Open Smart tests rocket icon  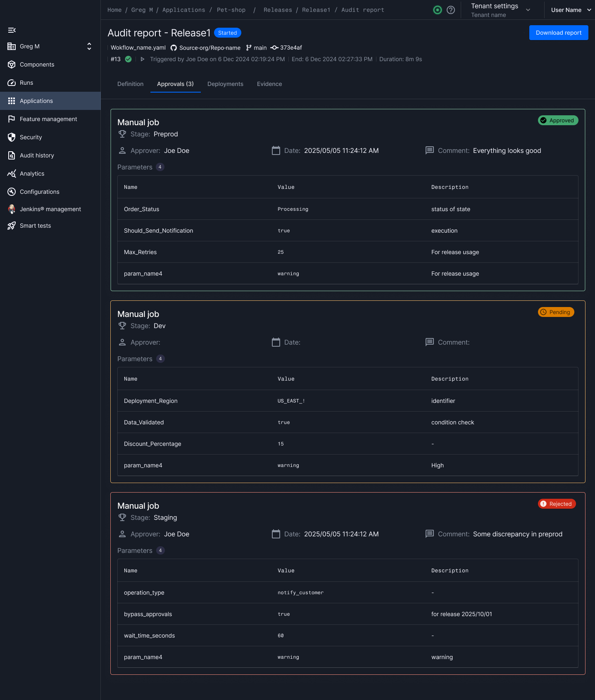(x=12, y=226)
